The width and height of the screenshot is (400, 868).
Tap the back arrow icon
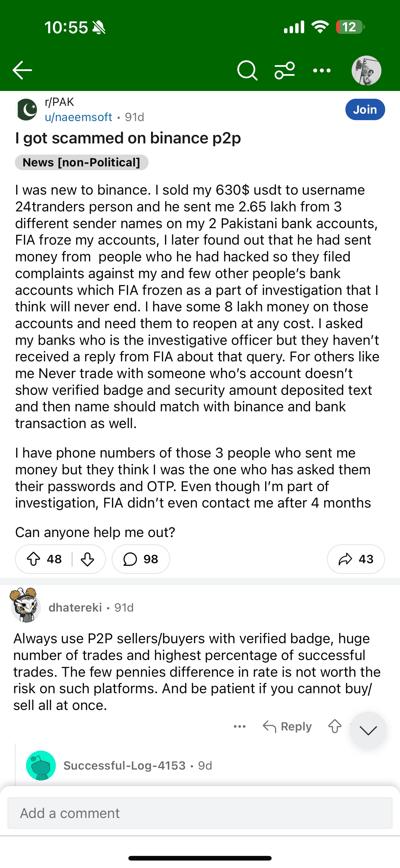tap(22, 70)
